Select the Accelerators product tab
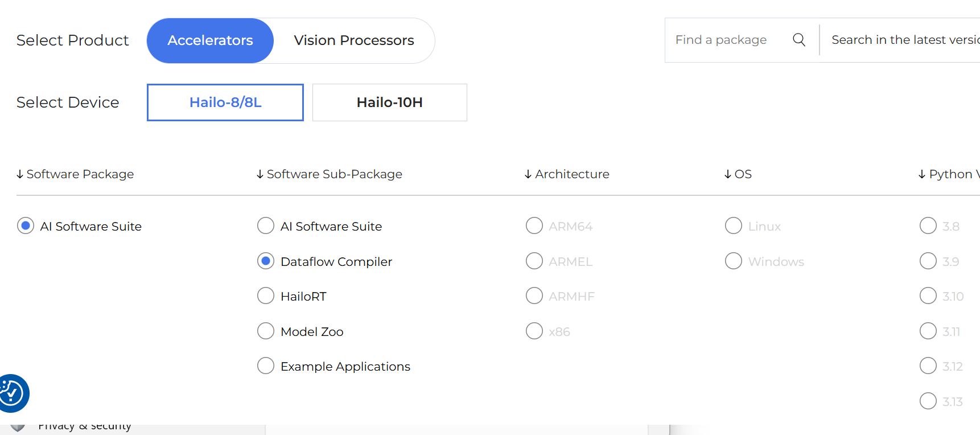 pyautogui.click(x=210, y=40)
